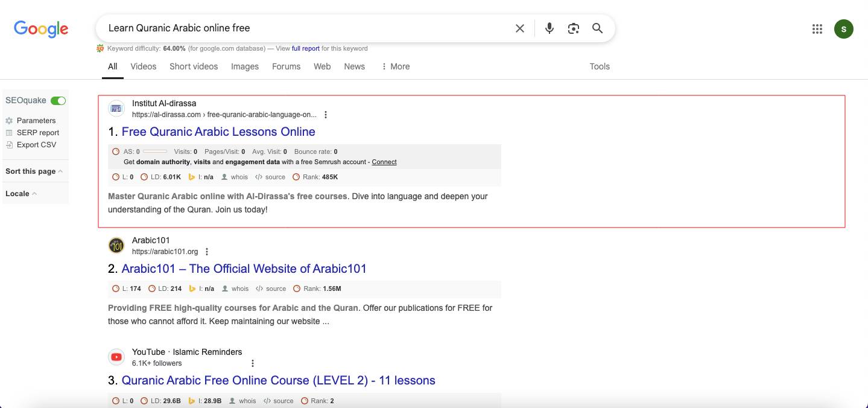Click the YouTube favicon icon

point(116,357)
